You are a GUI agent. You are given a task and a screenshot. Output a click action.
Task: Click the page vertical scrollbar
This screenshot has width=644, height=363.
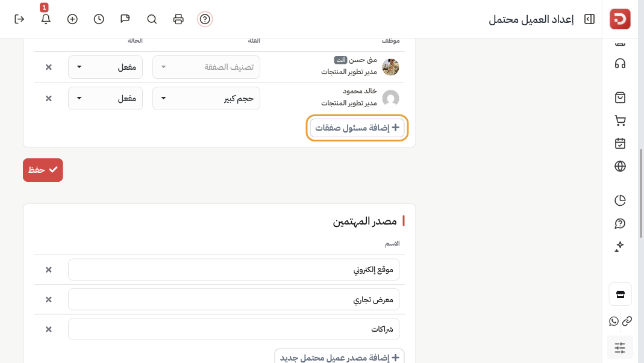[641, 193]
